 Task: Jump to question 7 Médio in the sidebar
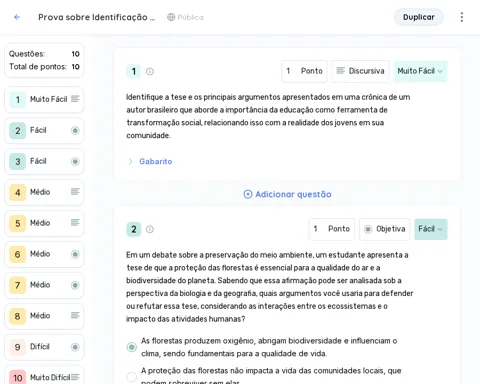(x=44, y=285)
